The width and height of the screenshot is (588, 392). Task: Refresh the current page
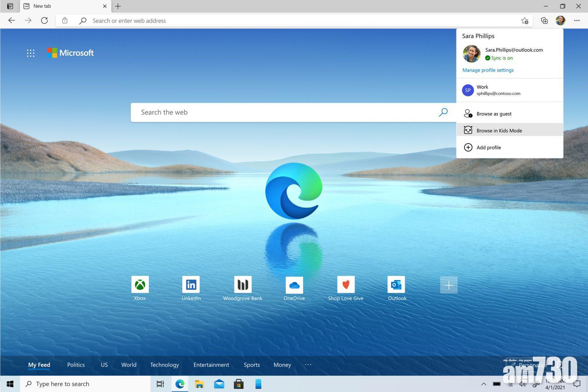tap(44, 21)
